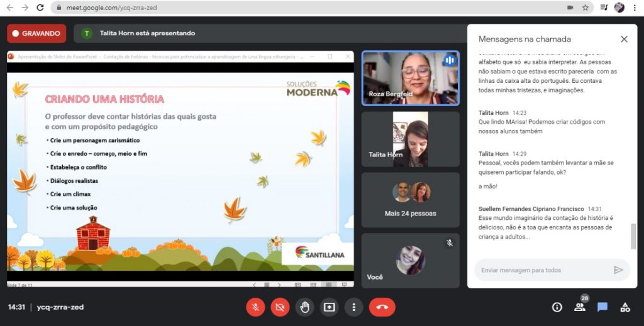Open the Chrome three-dot browser menu
644x326 pixels.
(635, 8)
